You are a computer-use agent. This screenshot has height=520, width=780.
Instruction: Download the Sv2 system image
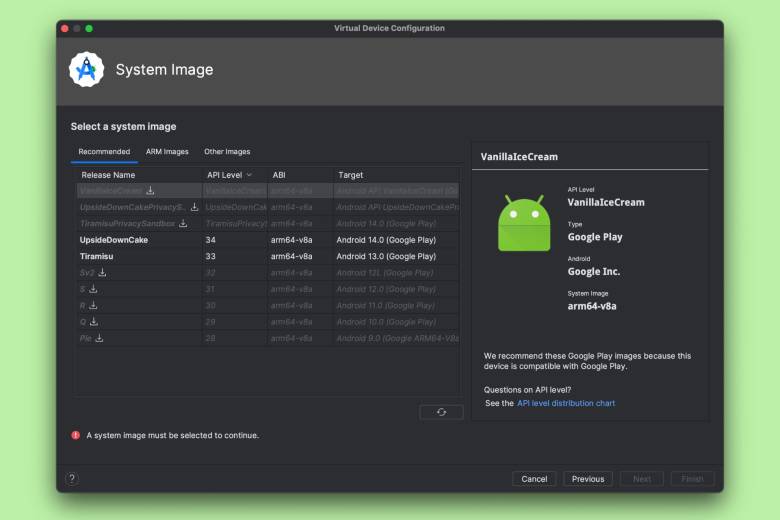pos(102,273)
